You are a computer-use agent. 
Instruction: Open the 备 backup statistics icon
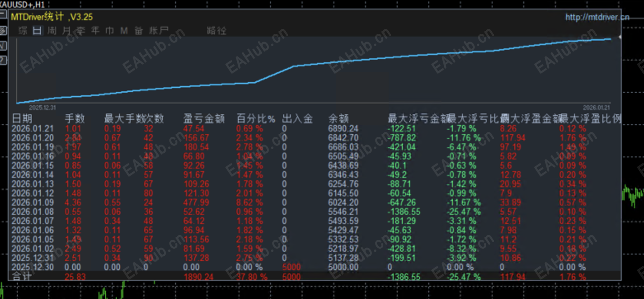(138, 30)
